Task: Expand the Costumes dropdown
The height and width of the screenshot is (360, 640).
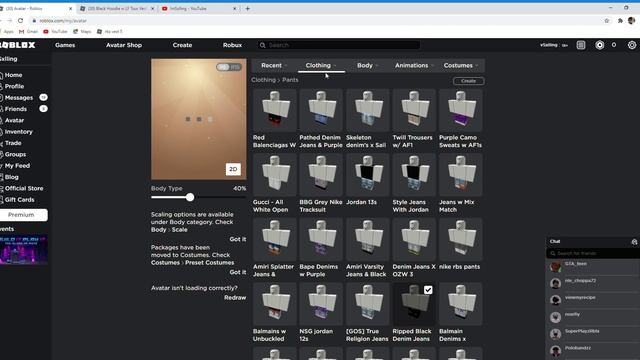Action: pos(460,65)
